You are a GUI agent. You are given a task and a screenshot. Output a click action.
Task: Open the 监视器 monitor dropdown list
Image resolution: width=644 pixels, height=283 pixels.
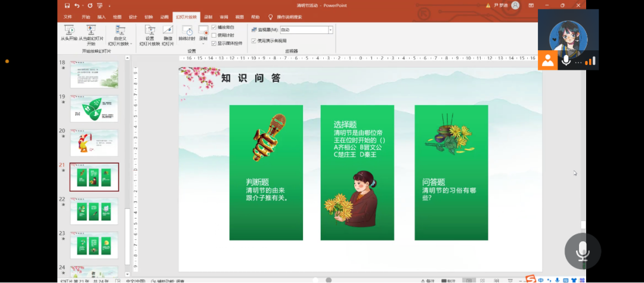click(x=330, y=29)
